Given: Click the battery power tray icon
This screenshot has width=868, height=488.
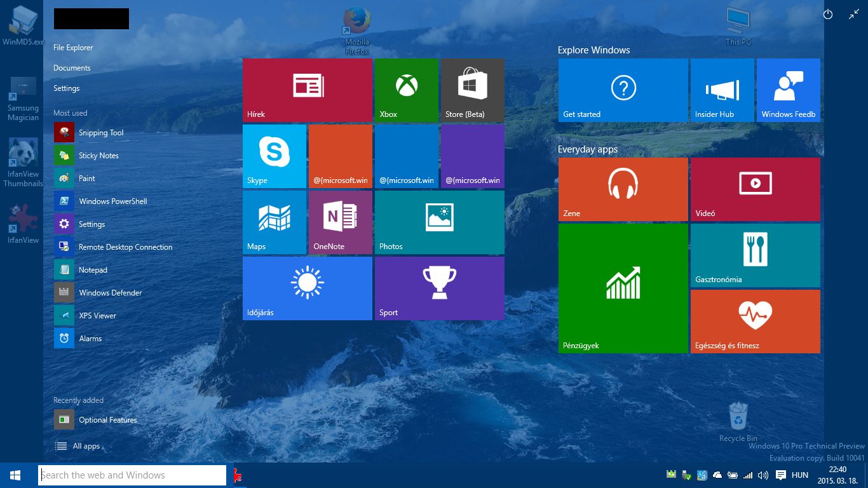Looking at the screenshot, I should tap(733, 475).
